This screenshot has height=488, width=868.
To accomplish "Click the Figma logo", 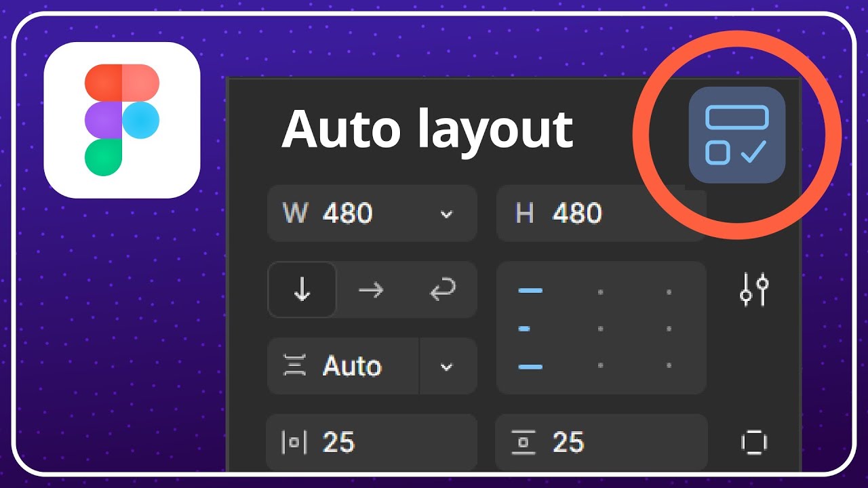I will pyautogui.click(x=122, y=120).
